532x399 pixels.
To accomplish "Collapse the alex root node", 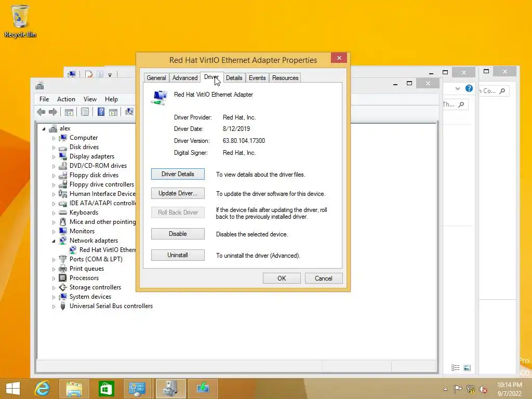I will click(44, 129).
